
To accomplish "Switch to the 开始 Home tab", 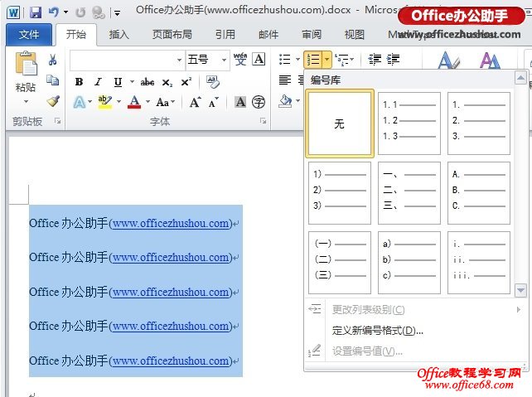I will pyautogui.click(x=76, y=35).
